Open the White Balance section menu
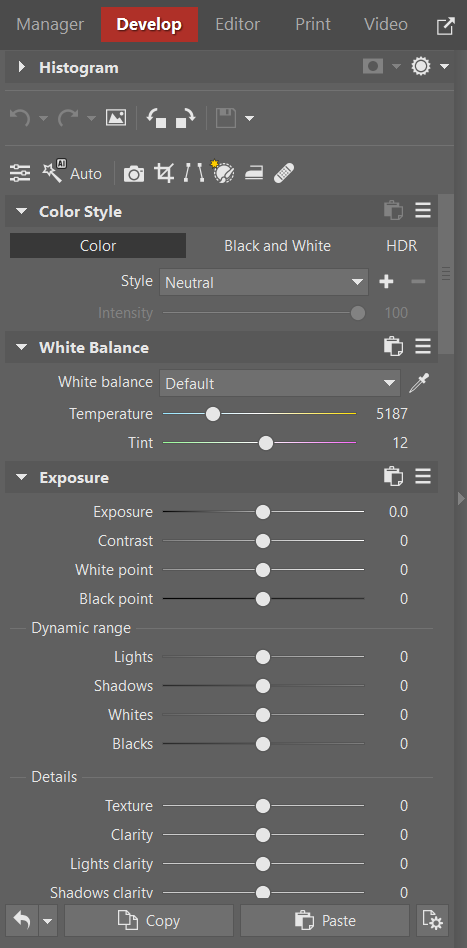Screen dimensions: 467x948 click(x=423, y=346)
